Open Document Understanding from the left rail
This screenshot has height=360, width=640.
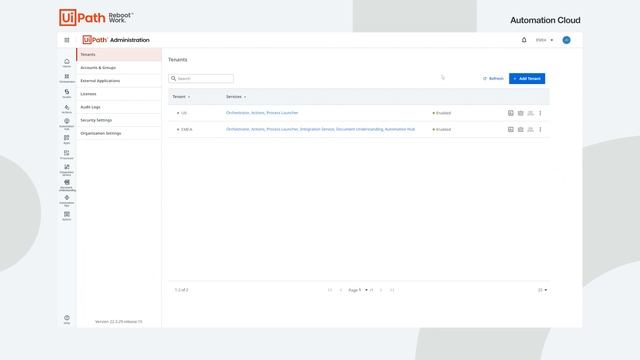click(67, 185)
